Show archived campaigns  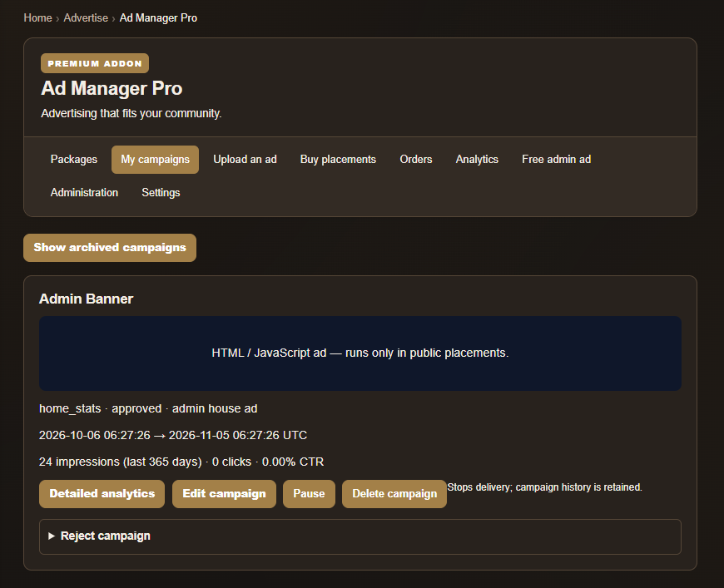point(110,248)
